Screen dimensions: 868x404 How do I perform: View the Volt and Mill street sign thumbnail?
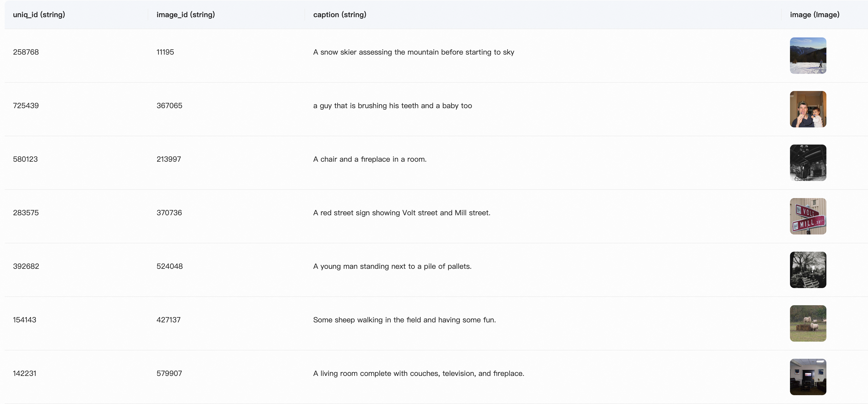[808, 216]
